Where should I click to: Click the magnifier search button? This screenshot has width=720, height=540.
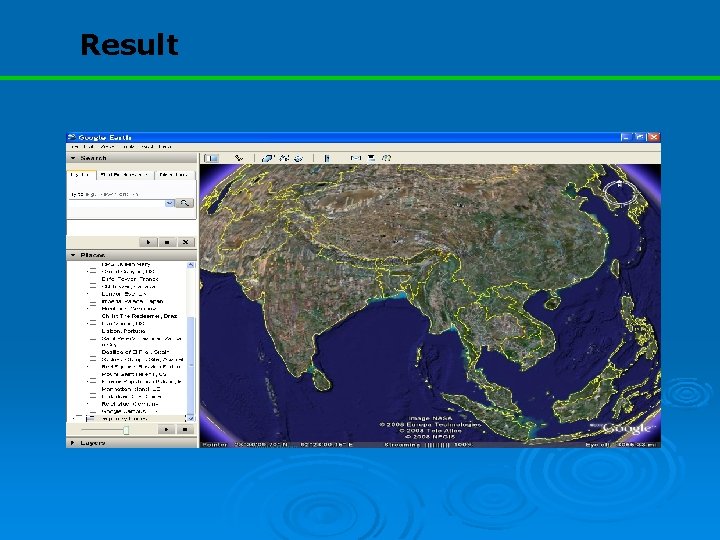tap(184, 202)
